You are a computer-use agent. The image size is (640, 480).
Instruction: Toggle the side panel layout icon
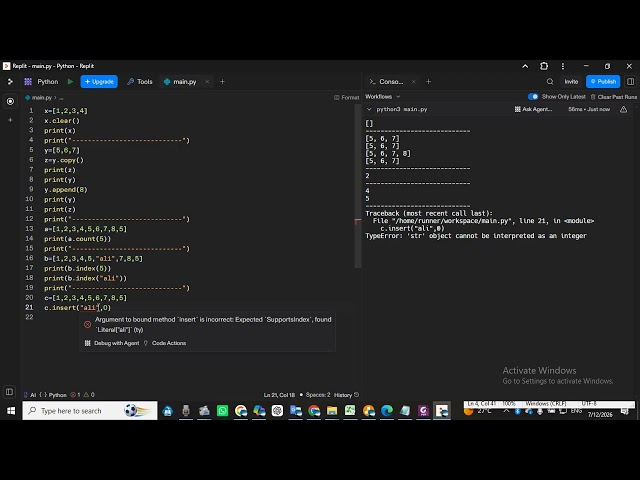click(x=630, y=82)
